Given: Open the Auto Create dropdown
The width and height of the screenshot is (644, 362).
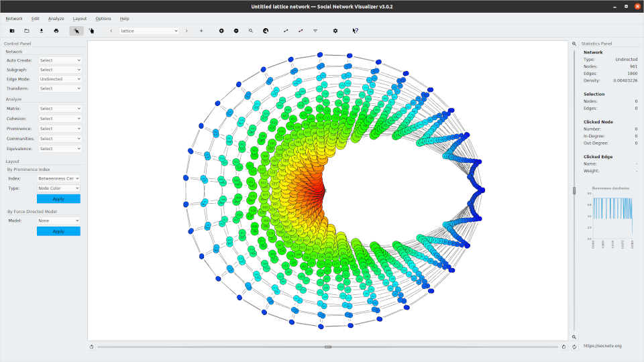Looking at the screenshot, I should 60,60.
